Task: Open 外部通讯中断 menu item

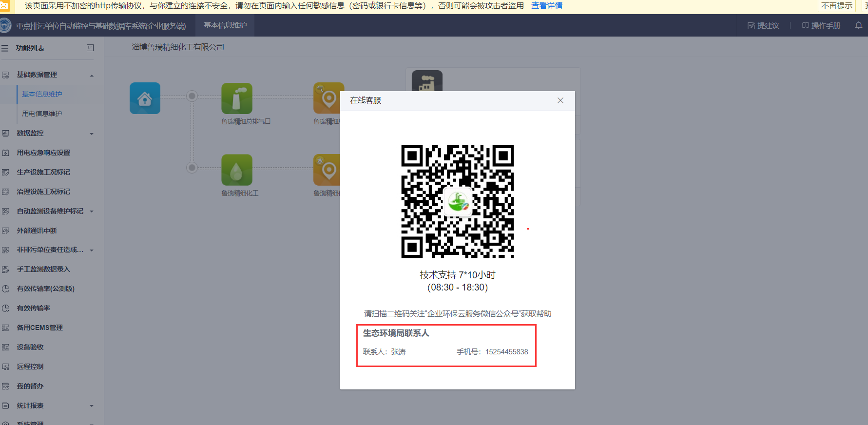Action: pyautogui.click(x=37, y=231)
